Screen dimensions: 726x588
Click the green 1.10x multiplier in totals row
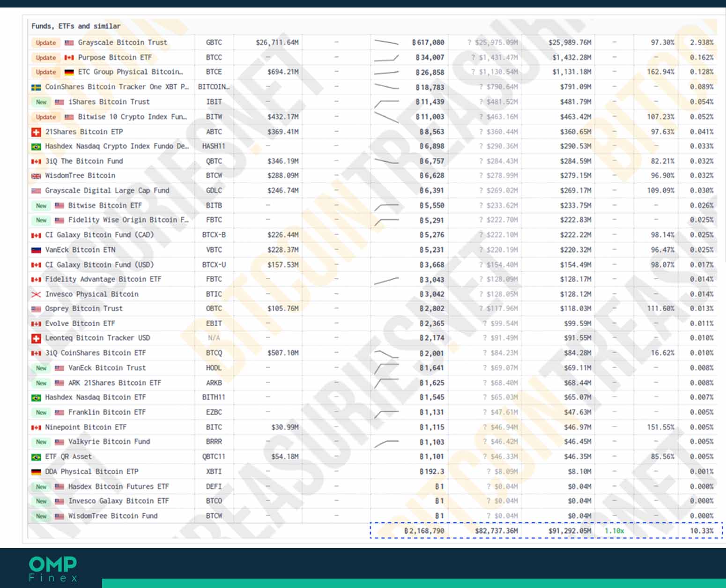[x=614, y=531]
